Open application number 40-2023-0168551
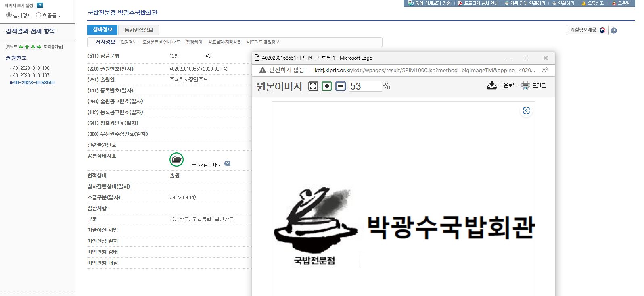 point(34,83)
